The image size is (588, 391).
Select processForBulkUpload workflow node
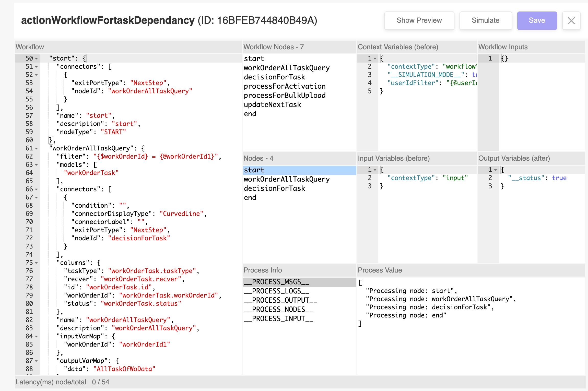(299, 96)
